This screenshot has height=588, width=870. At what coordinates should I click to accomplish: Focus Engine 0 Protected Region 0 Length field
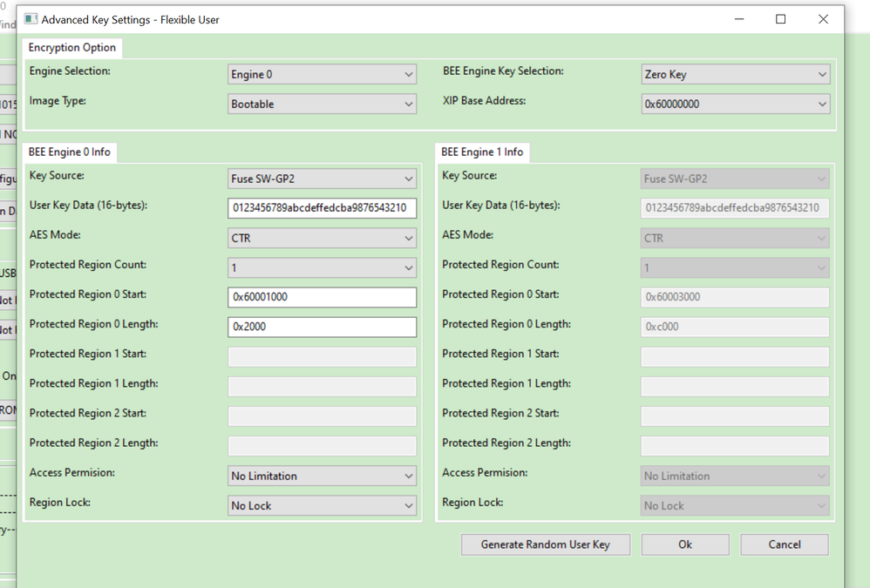click(322, 327)
